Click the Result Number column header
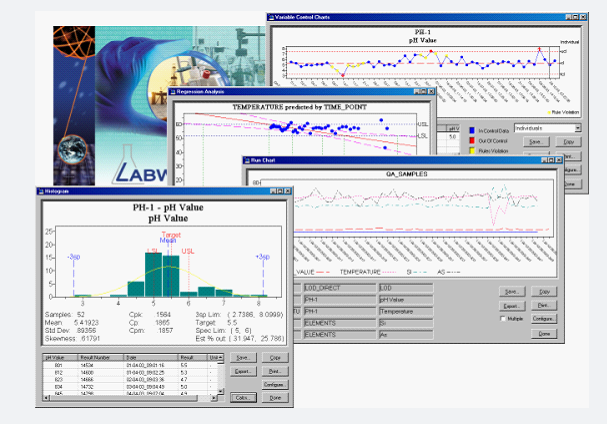607x424 pixels. coord(101,357)
